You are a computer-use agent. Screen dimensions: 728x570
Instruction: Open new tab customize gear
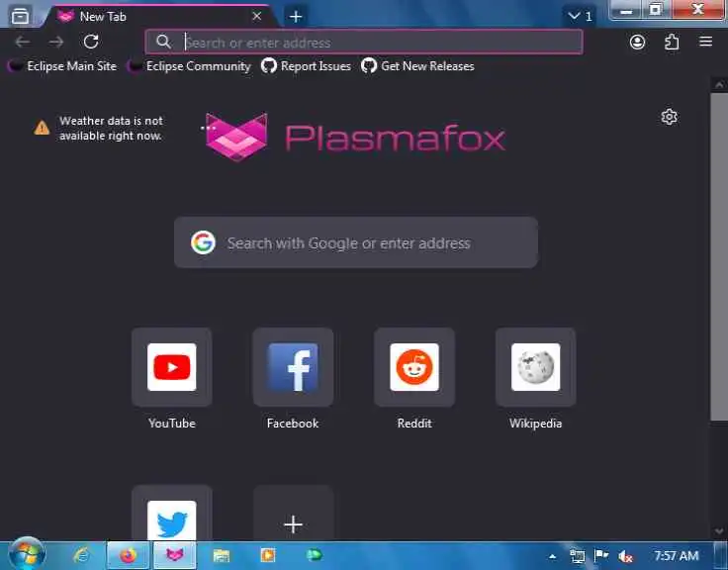[x=669, y=117]
